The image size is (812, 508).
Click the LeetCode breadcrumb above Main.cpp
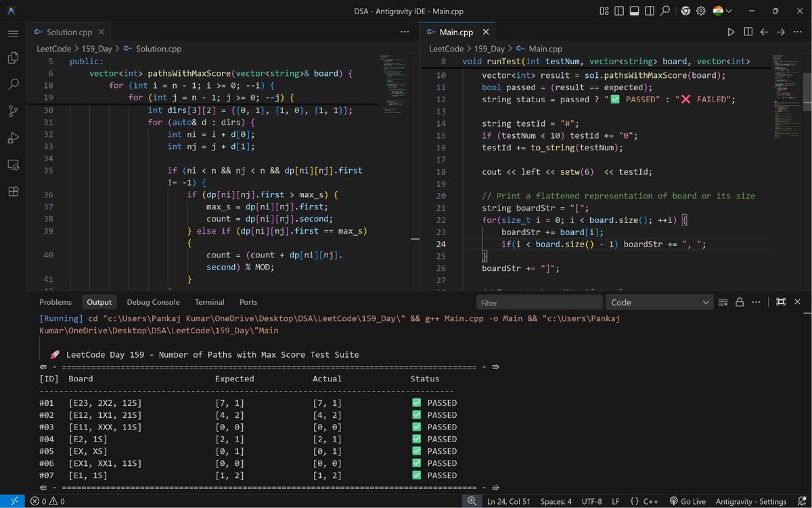pos(447,49)
